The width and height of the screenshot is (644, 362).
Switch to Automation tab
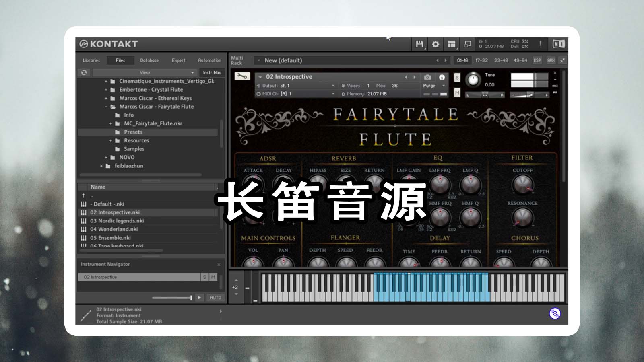pos(209,60)
